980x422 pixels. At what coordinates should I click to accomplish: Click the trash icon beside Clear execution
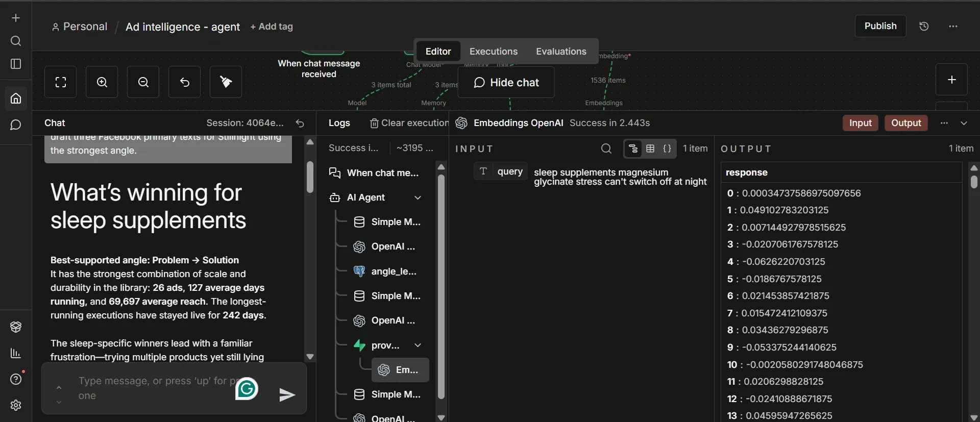(374, 123)
